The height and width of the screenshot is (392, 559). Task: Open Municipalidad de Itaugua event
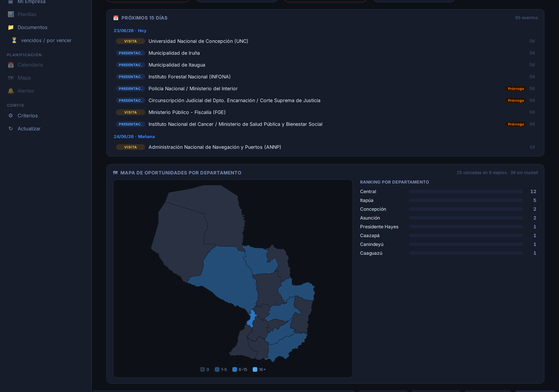pyautogui.click(x=325, y=65)
